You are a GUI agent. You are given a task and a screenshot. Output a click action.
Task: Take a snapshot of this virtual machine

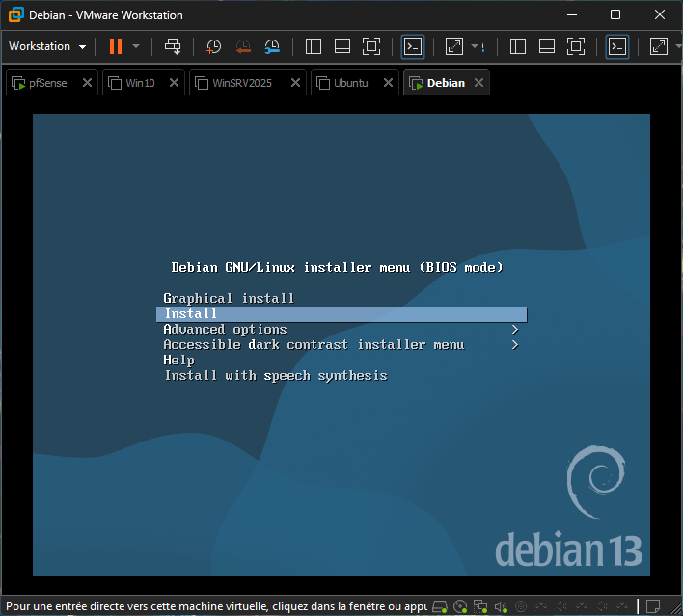tap(213, 46)
